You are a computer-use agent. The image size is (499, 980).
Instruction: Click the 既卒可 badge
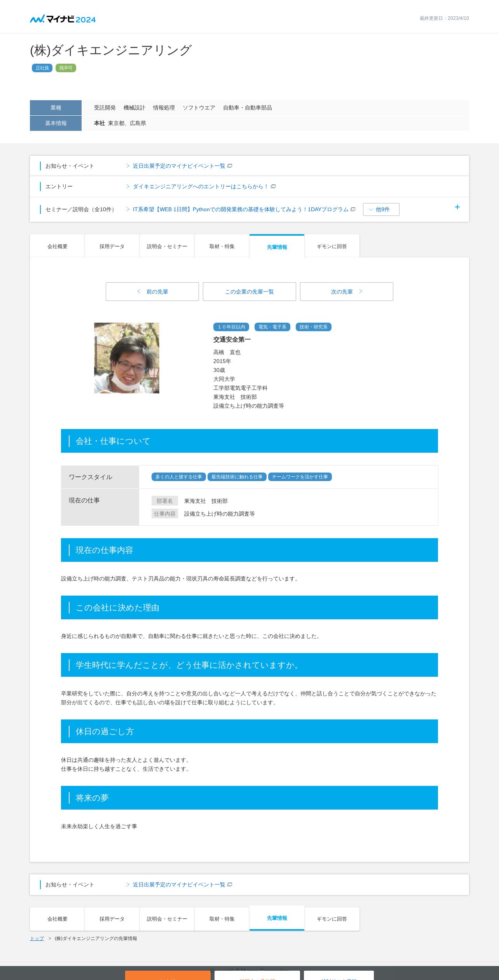click(x=66, y=68)
